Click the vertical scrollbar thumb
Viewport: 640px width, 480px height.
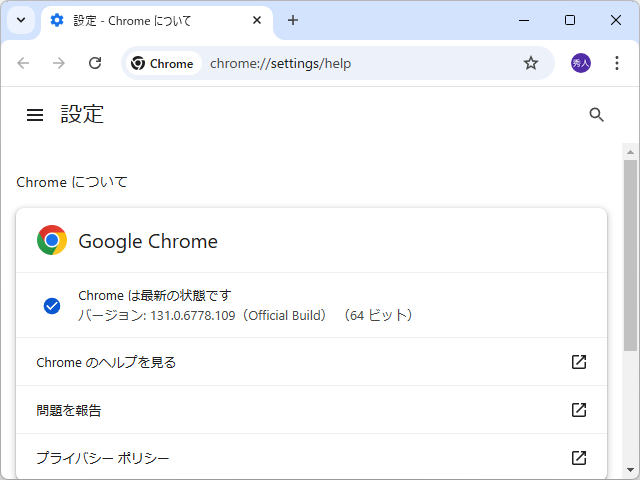(x=631, y=255)
